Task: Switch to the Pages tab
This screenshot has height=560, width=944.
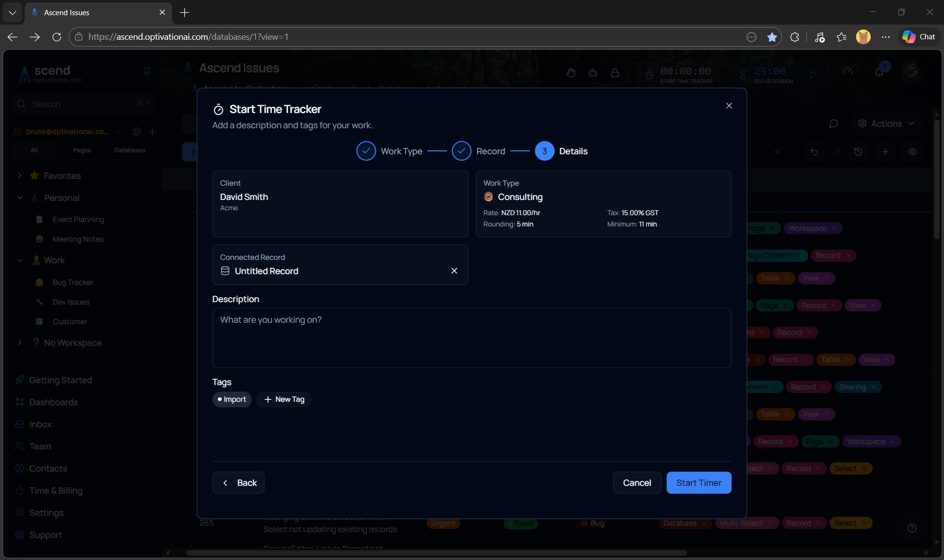Action: (x=82, y=150)
